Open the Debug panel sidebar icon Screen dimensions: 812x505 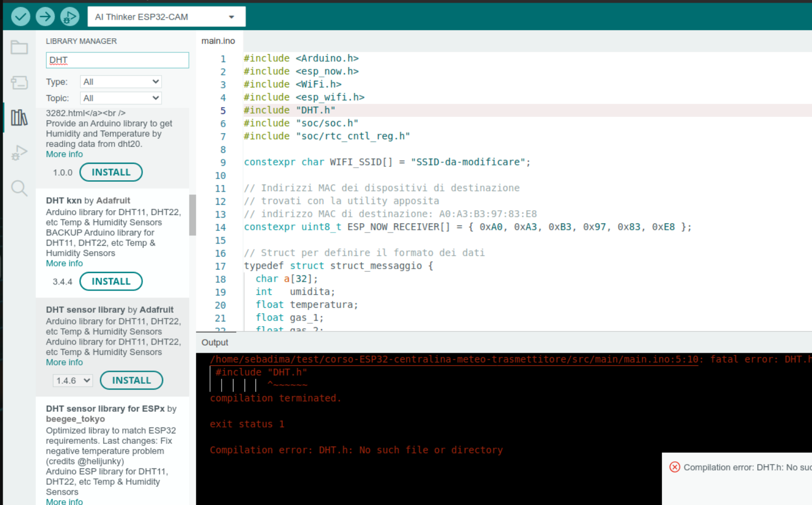click(19, 152)
